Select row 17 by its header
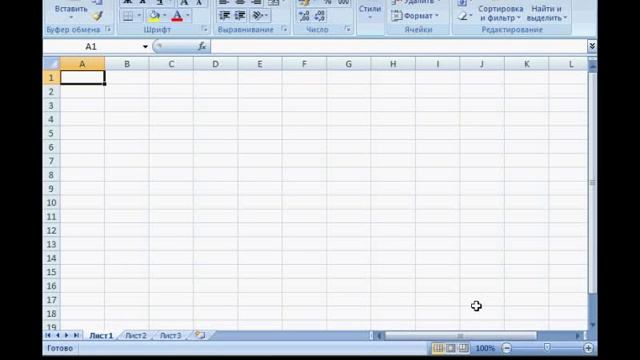The image size is (640, 360). click(x=51, y=300)
